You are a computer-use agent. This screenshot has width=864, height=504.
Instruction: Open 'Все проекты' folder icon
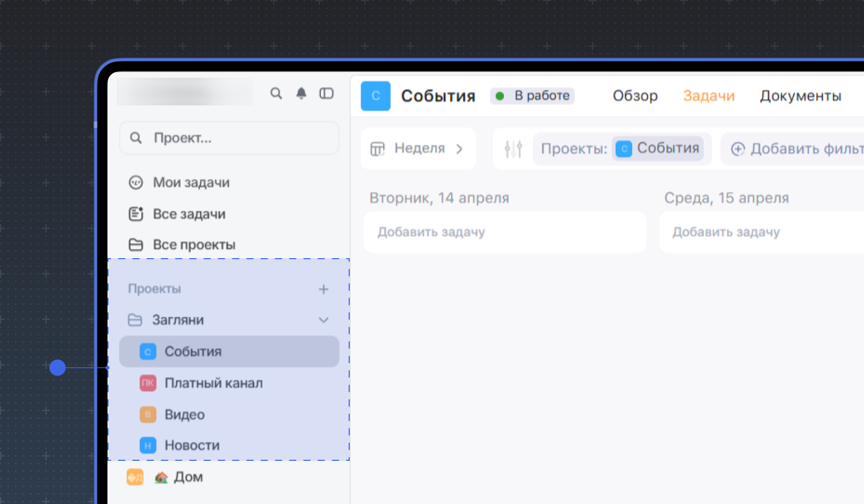click(136, 245)
